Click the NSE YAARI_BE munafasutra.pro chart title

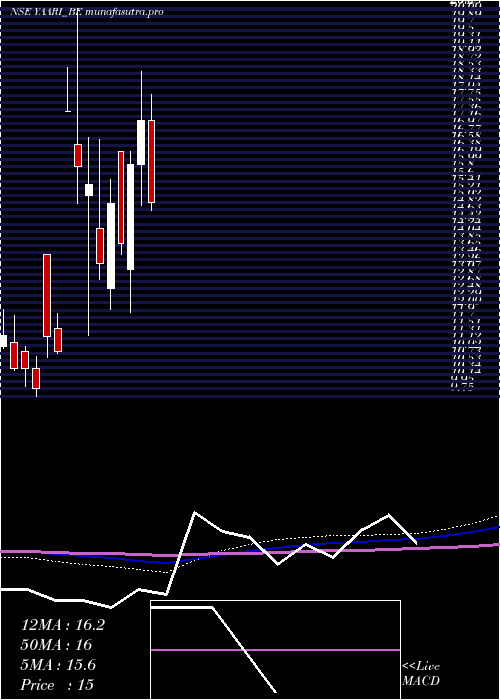tap(87, 12)
